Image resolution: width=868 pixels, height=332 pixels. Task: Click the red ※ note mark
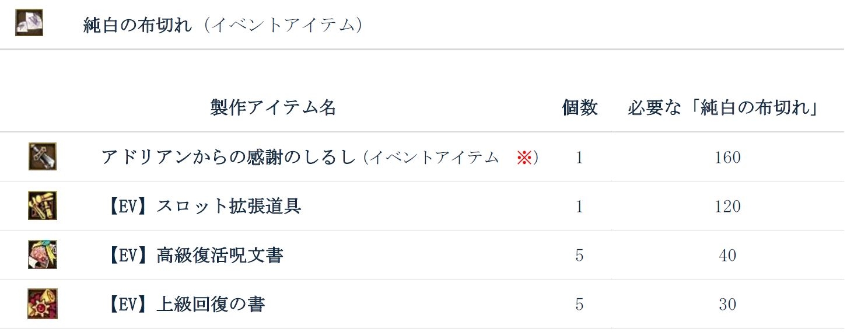(524, 158)
